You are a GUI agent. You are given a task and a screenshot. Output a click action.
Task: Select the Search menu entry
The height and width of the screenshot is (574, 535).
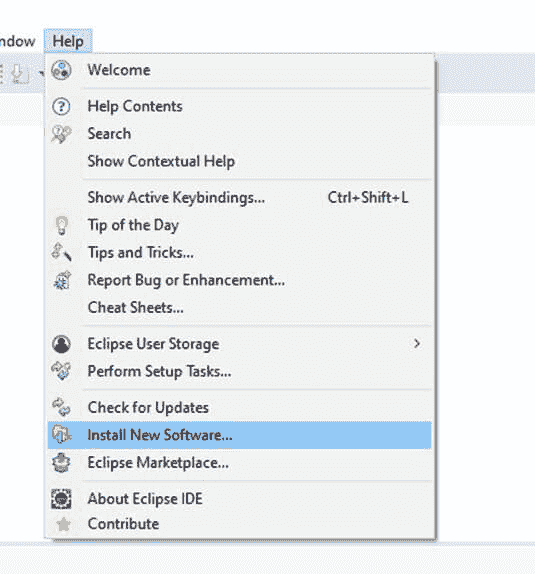coord(239,134)
